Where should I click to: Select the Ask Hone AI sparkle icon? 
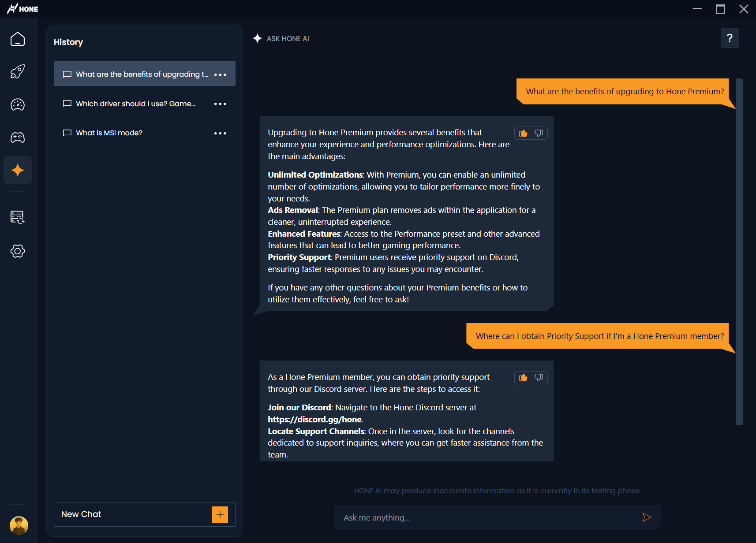(x=18, y=170)
